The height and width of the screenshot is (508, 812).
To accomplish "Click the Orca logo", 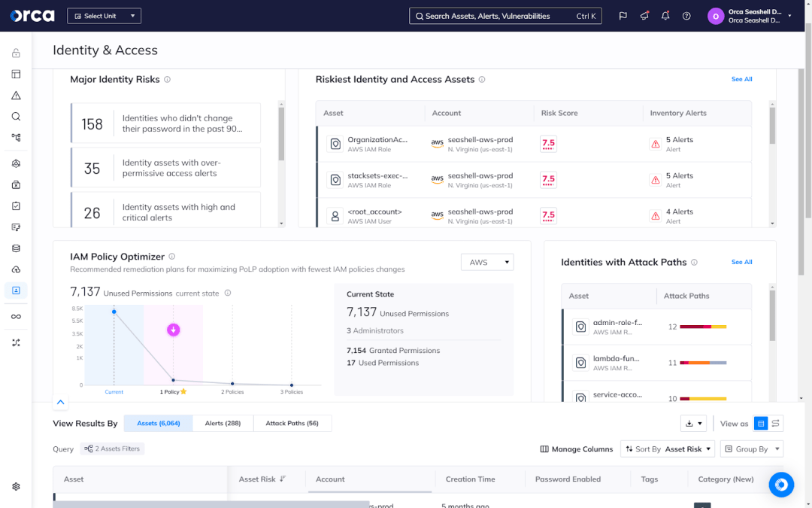I will pyautogui.click(x=32, y=16).
